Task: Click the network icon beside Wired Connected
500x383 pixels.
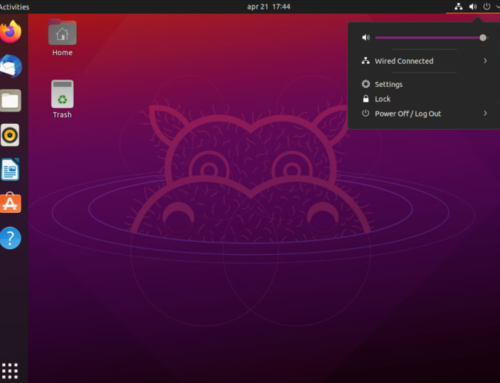Action: [x=366, y=61]
